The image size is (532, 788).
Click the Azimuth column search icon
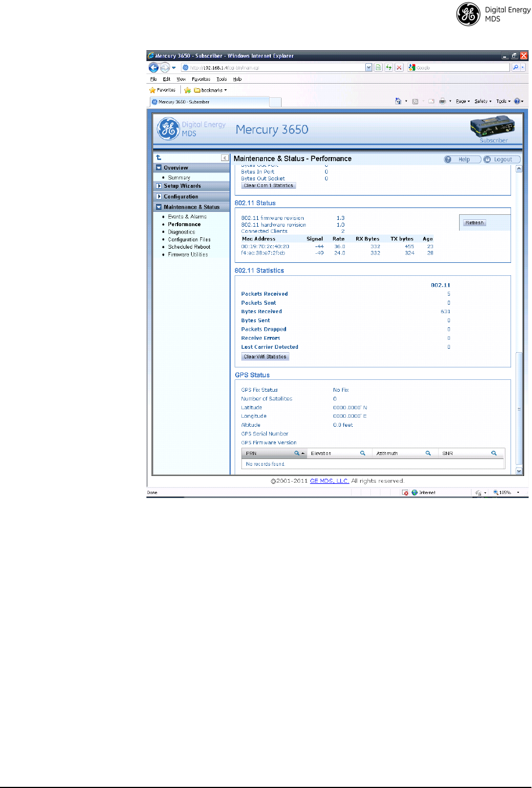coord(428,453)
